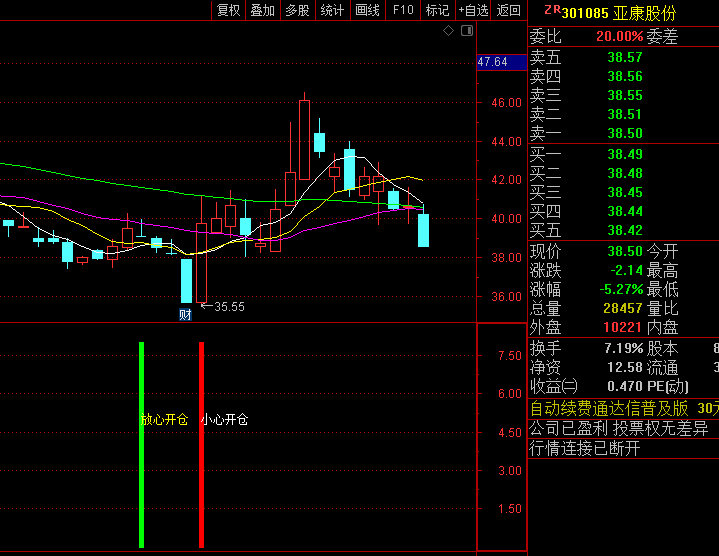Image resolution: width=719 pixels, height=556 pixels.
Task: Click stock title 301085 亚康股份
Action: (619, 13)
